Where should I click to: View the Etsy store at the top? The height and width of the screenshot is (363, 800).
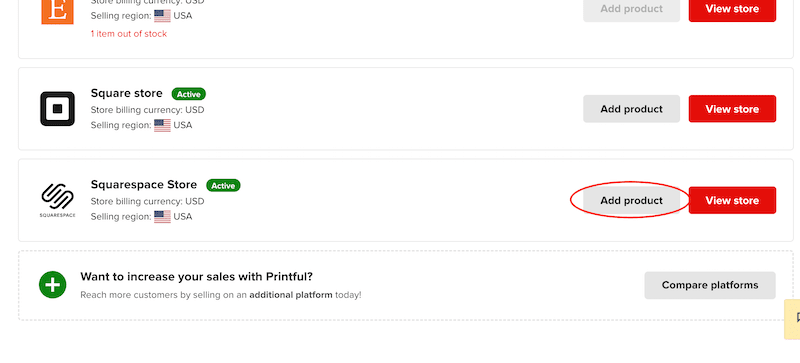click(x=732, y=9)
